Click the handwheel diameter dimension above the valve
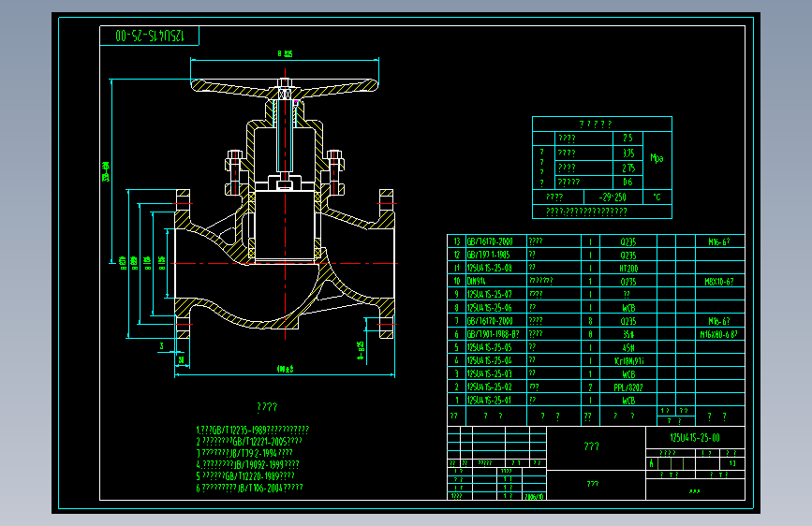The width and height of the screenshot is (812, 526). [285, 53]
